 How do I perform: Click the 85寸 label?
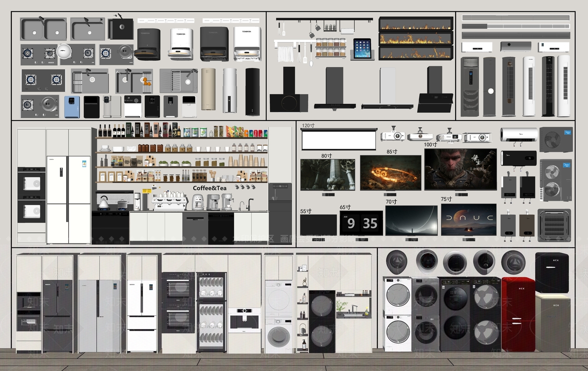pos(392,151)
